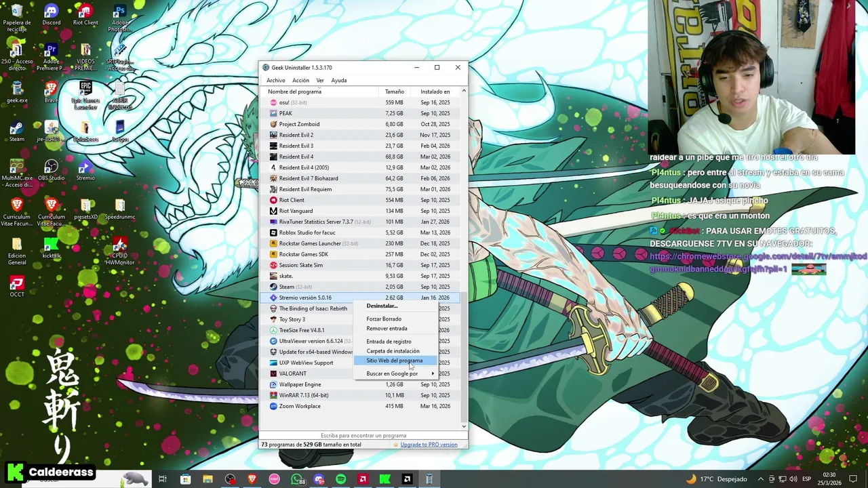Viewport: 868px width, 488px height.
Task: Click the Chrome Web Store link in chat
Action: 758,262
